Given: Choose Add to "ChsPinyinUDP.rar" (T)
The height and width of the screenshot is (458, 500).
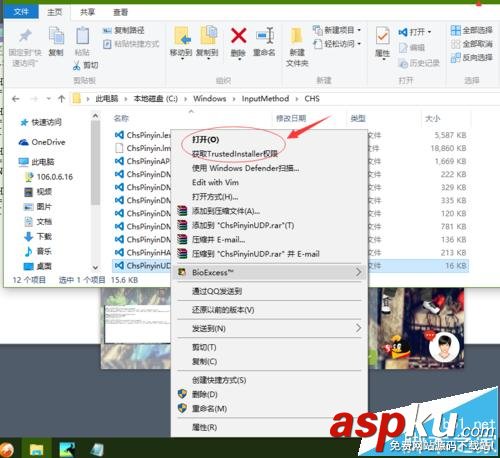Looking at the screenshot, I should (x=243, y=225).
